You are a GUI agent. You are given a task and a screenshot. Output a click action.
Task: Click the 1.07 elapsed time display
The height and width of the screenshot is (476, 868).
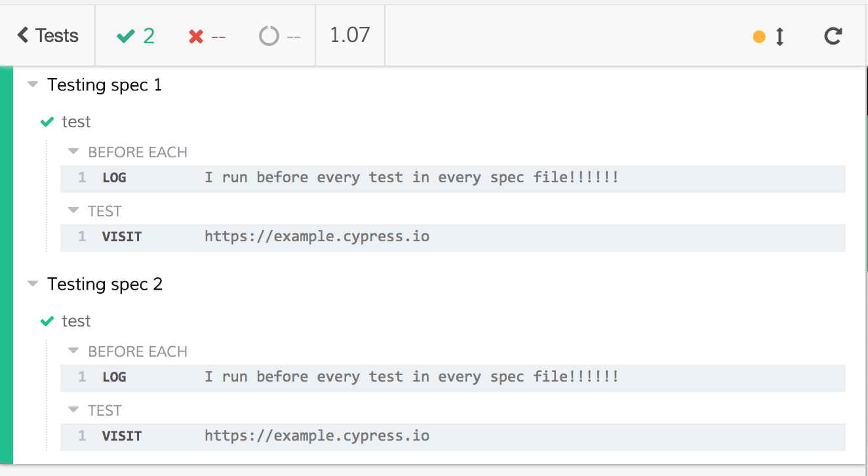[x=350, y=36]
